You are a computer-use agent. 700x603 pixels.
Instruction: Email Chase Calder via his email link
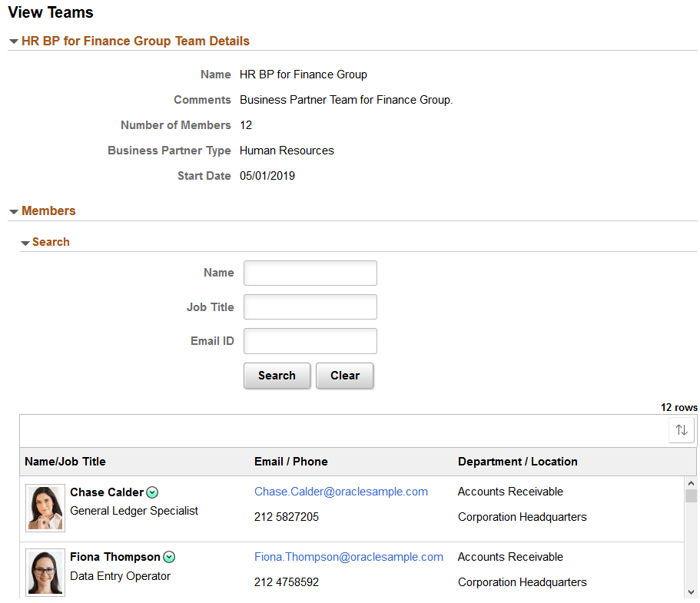click(x=340, y=492)
